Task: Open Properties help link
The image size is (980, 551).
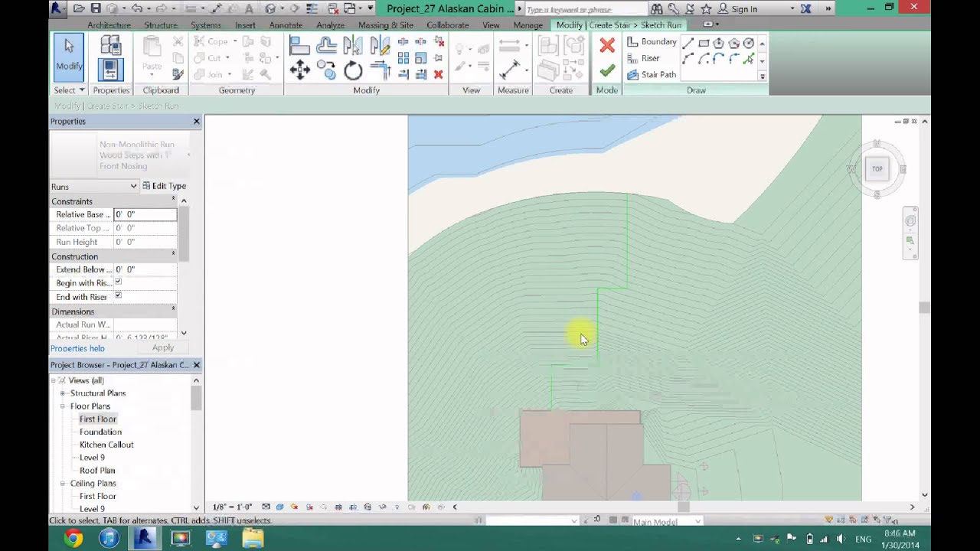Action: point(77,348)
